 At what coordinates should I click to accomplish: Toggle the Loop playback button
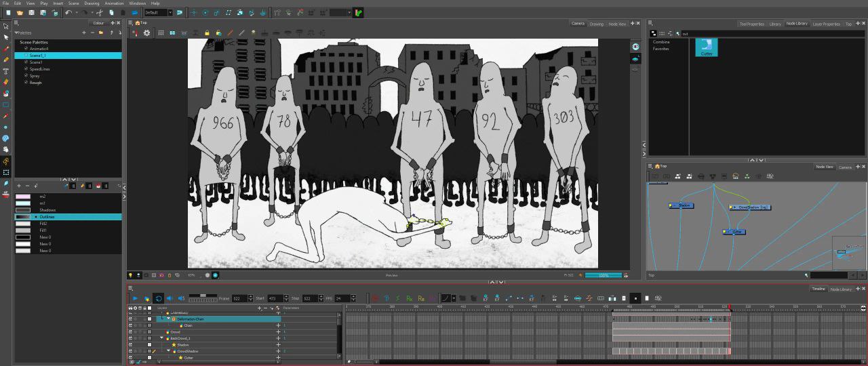pyautogui.click(x=158, y=298)
